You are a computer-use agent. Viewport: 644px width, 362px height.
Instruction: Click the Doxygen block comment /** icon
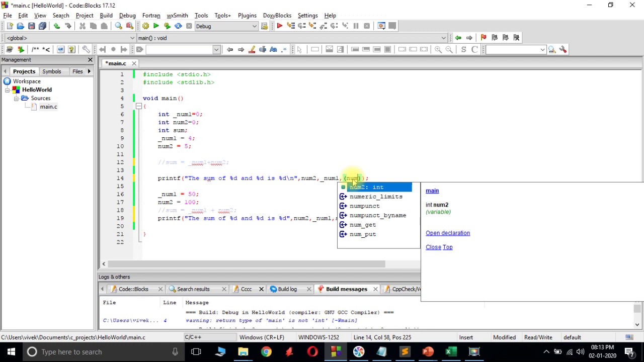tap(35, 49)
